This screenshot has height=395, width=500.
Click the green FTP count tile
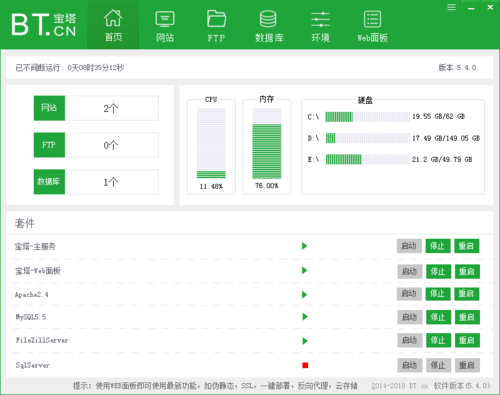(49, 145)
